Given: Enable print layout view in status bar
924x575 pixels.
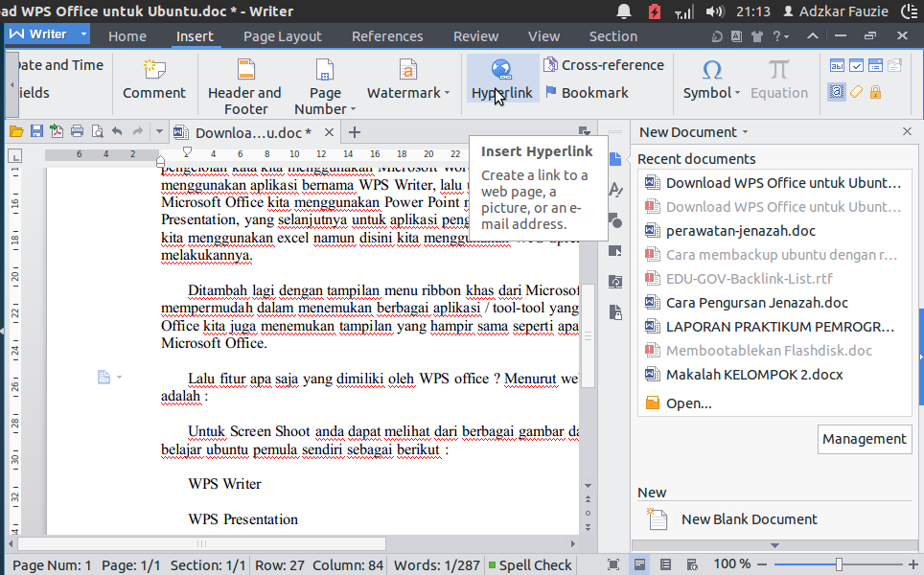Looking at the screenshot, I should pyautogui.click(x=639, y=564).
